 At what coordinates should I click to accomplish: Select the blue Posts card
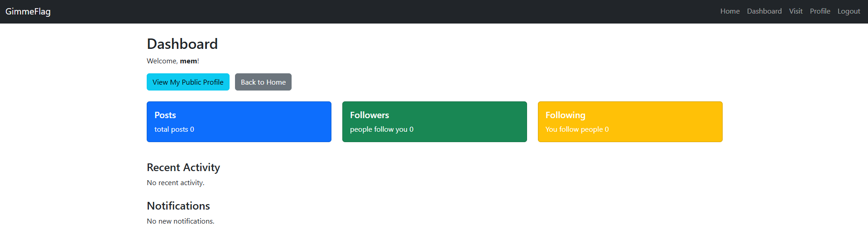[239, 122]
